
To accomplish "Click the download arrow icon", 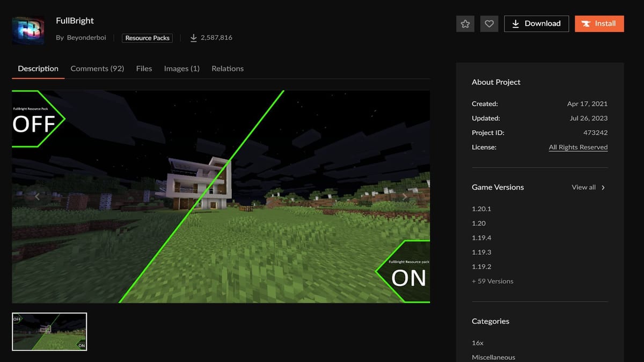I will click(x=516, y=24).
